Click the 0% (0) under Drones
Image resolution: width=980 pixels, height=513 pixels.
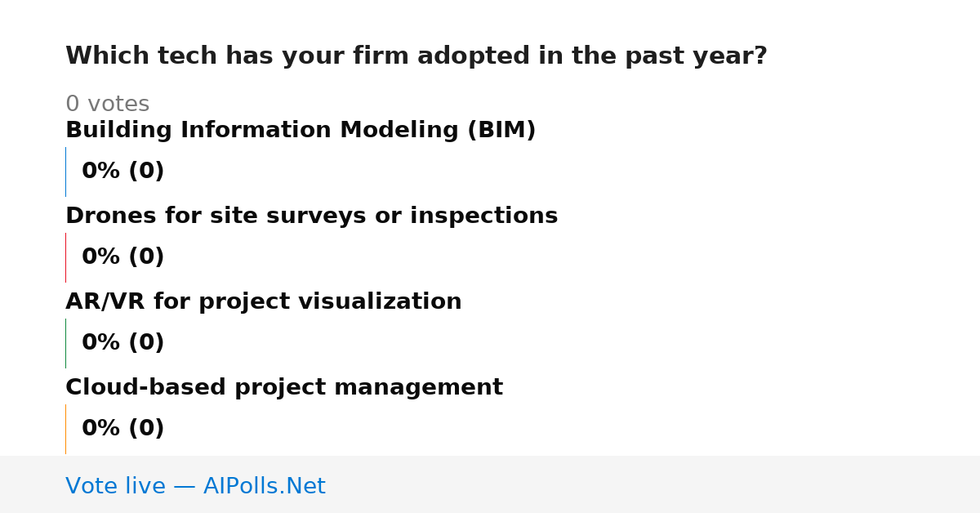(122, 257)
